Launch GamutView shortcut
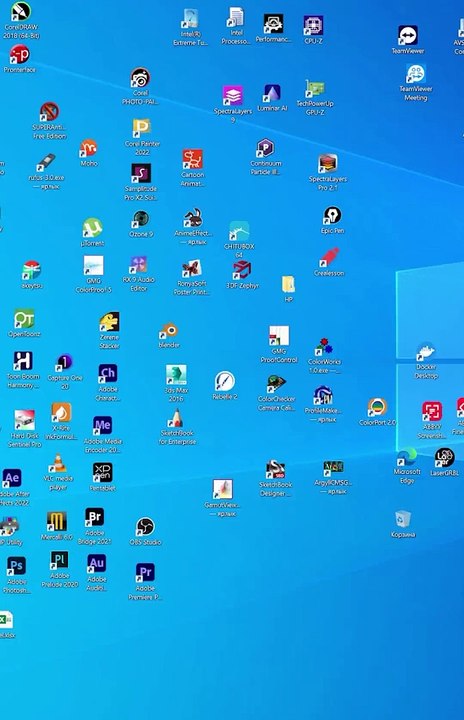 pyautogui.click(x=222, y=489)
